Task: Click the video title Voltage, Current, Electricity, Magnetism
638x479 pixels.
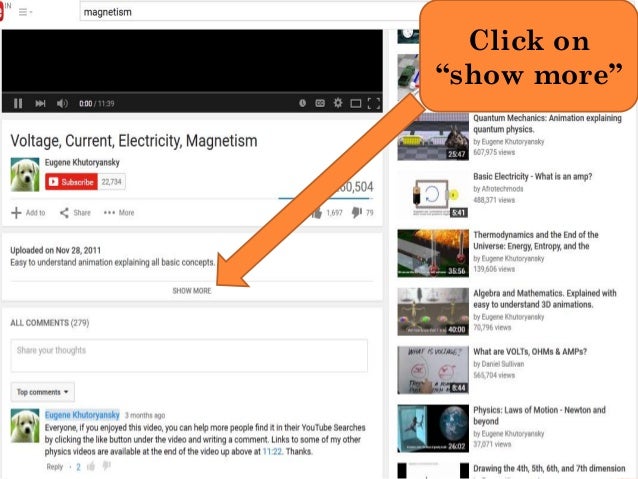Action: point(134,141)
